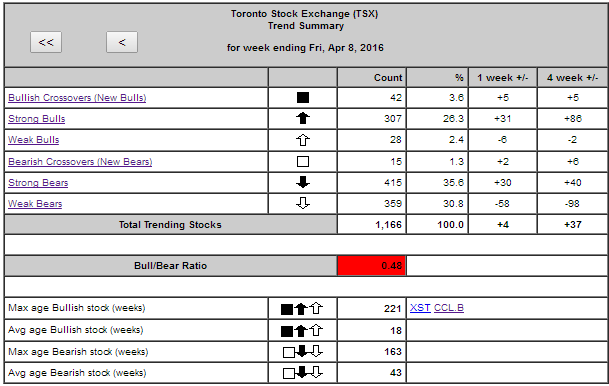Click the Count column header

[372, 78]
